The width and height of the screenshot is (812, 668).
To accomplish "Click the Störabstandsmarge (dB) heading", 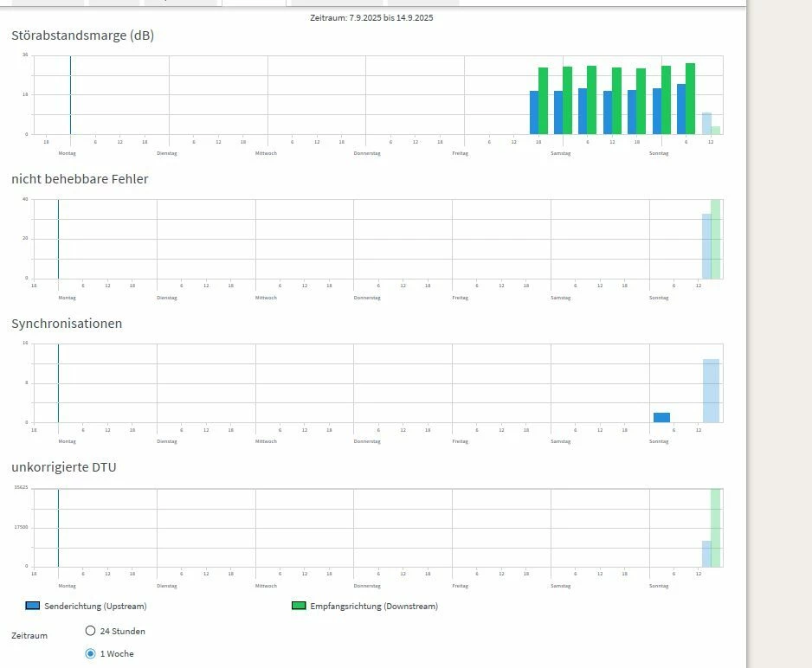I will [x=83, y=35].
